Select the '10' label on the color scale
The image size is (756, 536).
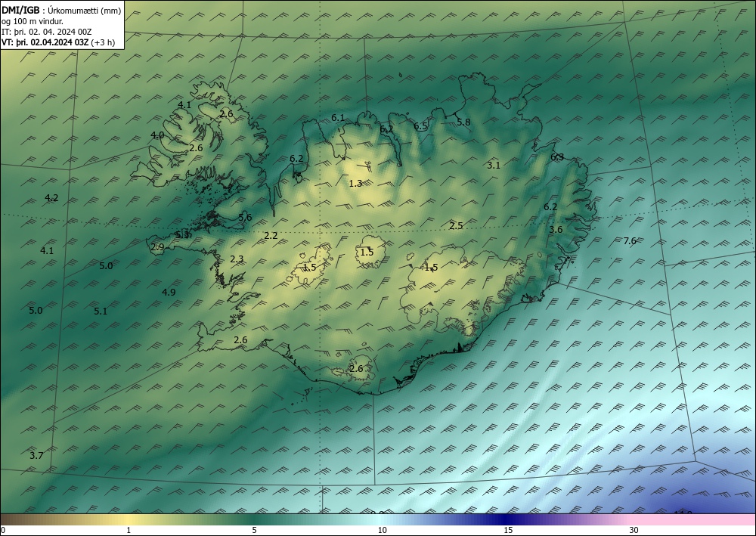coord(382,531)
